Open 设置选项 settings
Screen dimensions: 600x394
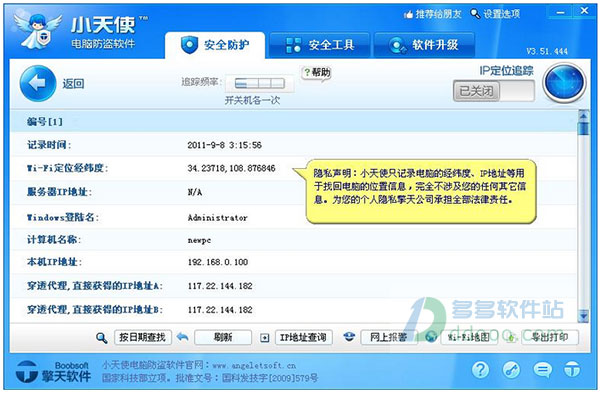(495, 14)
